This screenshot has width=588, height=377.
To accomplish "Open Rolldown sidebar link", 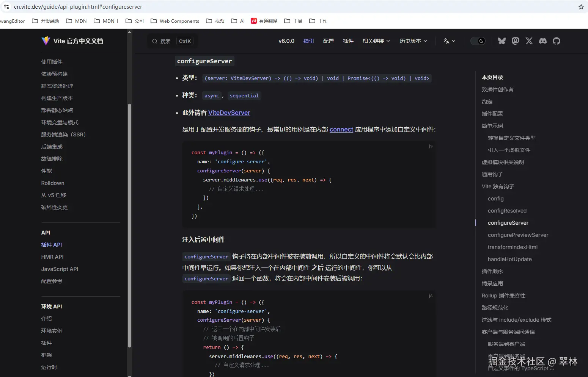I will pyautogui.click(x=53, y=183).
